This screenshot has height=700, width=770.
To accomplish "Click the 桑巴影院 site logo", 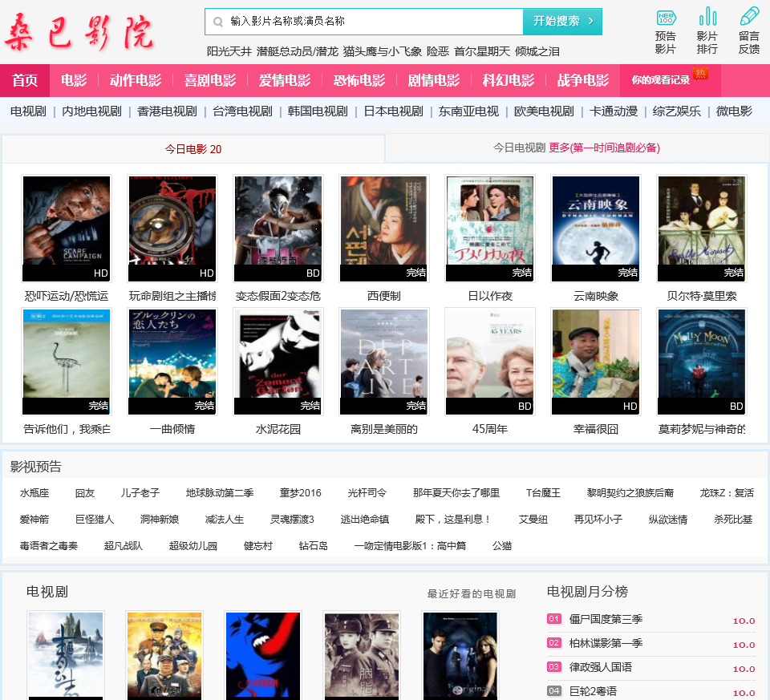I will pyautogui.click(x=79, y=32).
